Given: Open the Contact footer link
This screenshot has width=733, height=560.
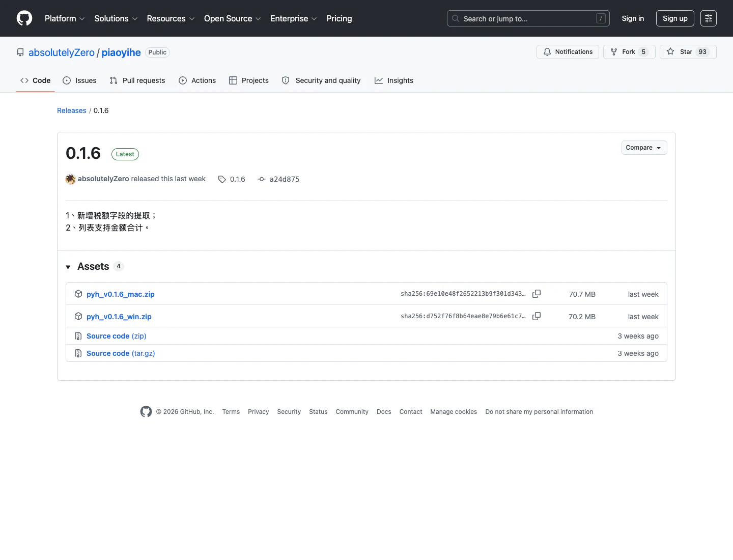Looking at the screenshot, I should (x=411, y=412).
